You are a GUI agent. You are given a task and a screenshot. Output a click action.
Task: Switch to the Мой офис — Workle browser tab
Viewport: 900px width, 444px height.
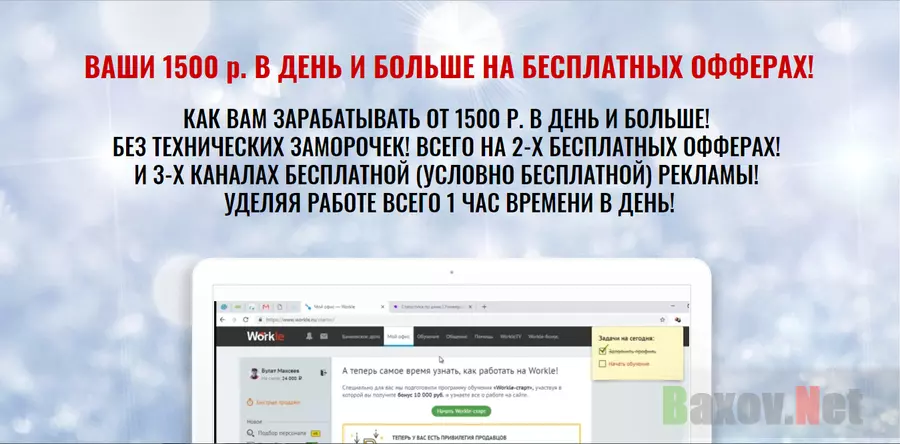[344, 307]
